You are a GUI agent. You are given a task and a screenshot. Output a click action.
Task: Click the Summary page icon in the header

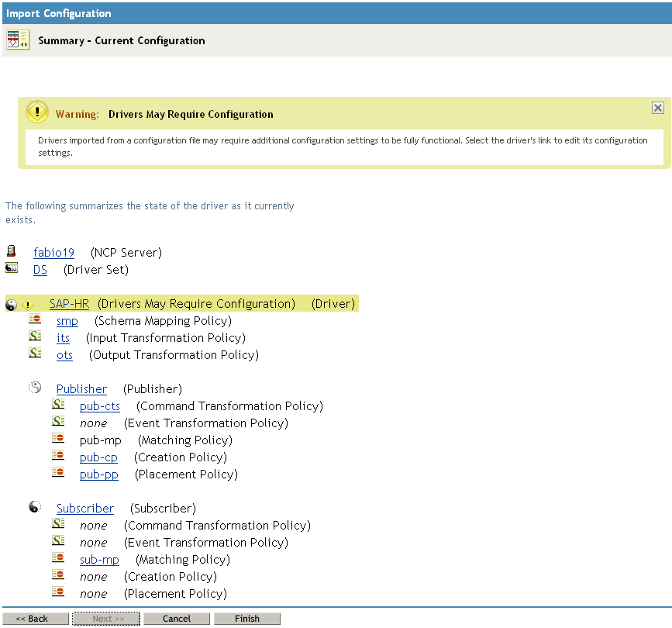18,40
